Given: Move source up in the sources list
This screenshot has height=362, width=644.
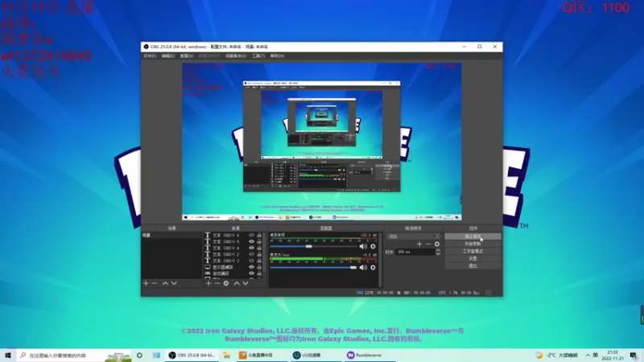Looking at the screenshot, I should pos(237,283).
